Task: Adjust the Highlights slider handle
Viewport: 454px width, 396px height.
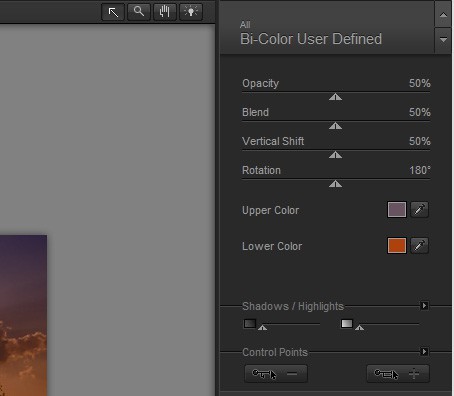Action: (359, 328)
